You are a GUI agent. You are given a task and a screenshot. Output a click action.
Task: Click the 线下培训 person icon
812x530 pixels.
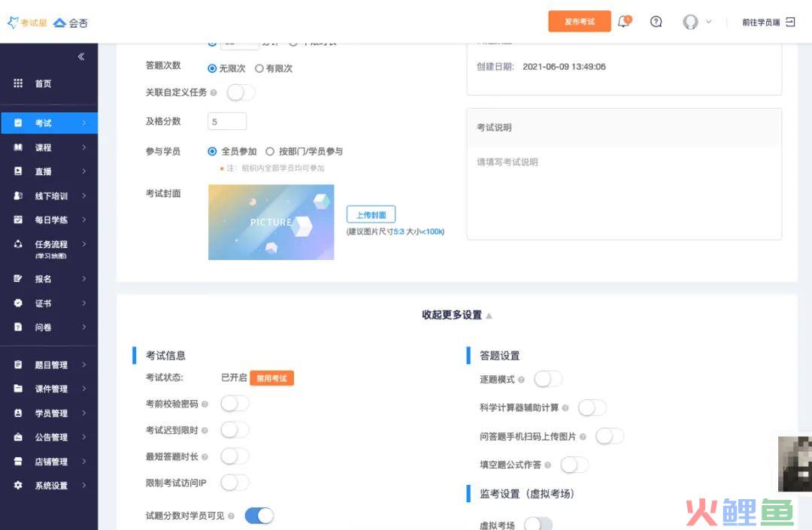(18, 195)
